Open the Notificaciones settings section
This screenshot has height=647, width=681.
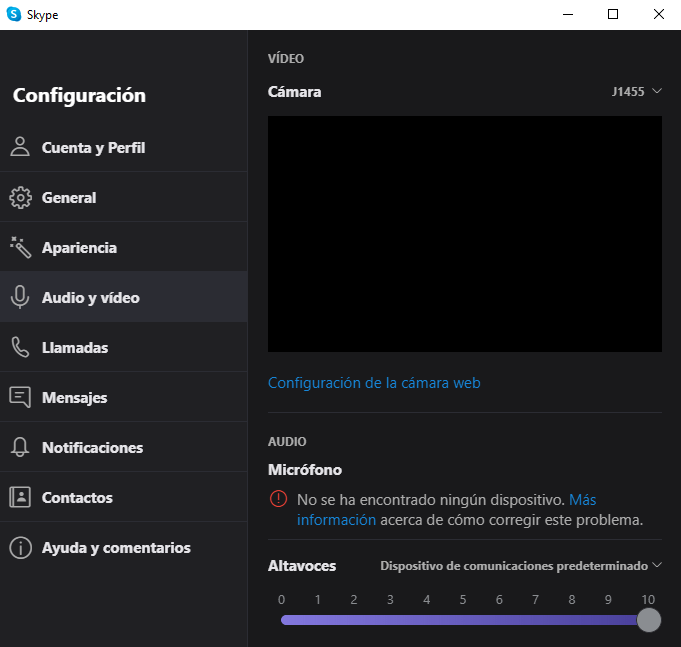click(124, 447)
